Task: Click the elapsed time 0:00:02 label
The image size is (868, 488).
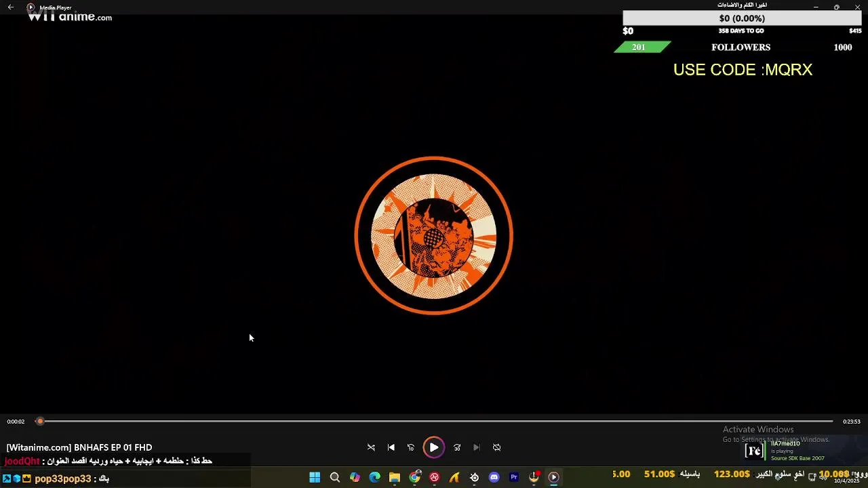Action: (16, 422)
